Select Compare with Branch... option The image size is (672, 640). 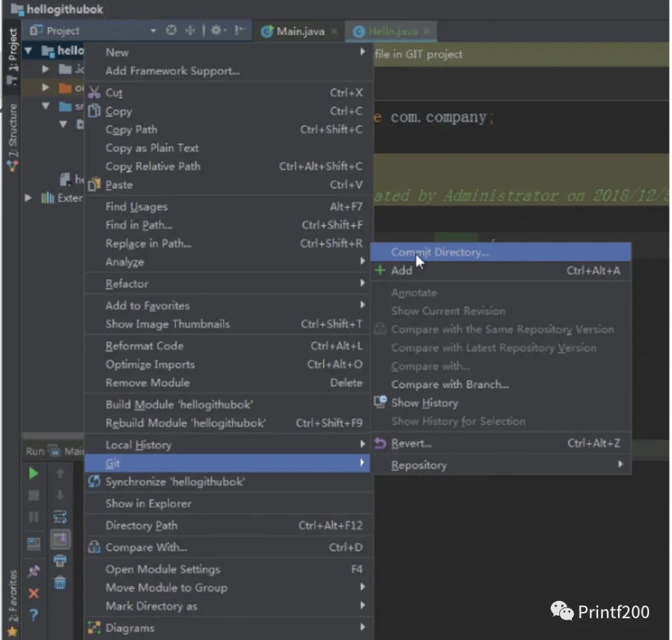coord(500,384)
